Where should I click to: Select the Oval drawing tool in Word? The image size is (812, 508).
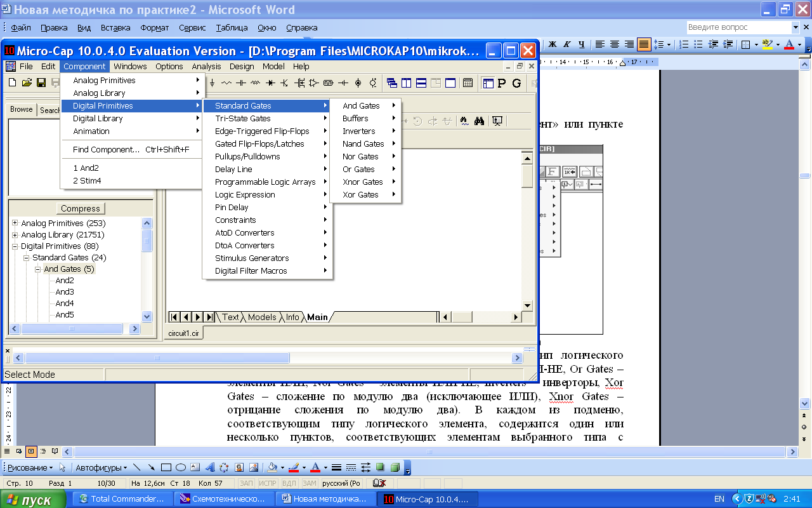click(x=181, y=467)
